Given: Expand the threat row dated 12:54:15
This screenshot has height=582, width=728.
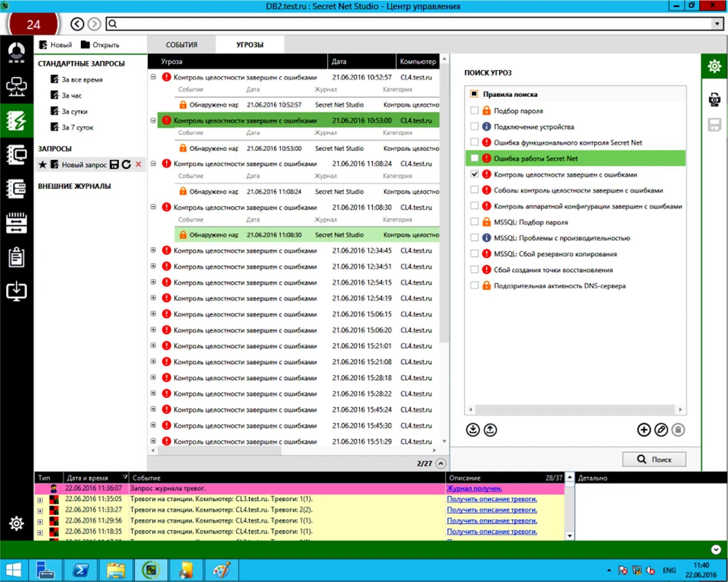Looking at the screenshot, I should [153, 282].
